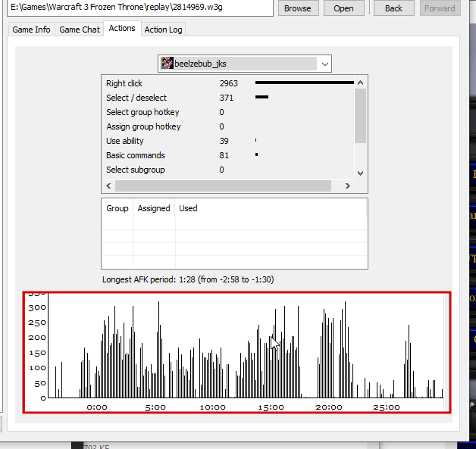Image resolution: width=476 pixels, height=449 pixels.
Task: Click the 5:00 label on the timeline axis
Action: [x=155, y=407]
